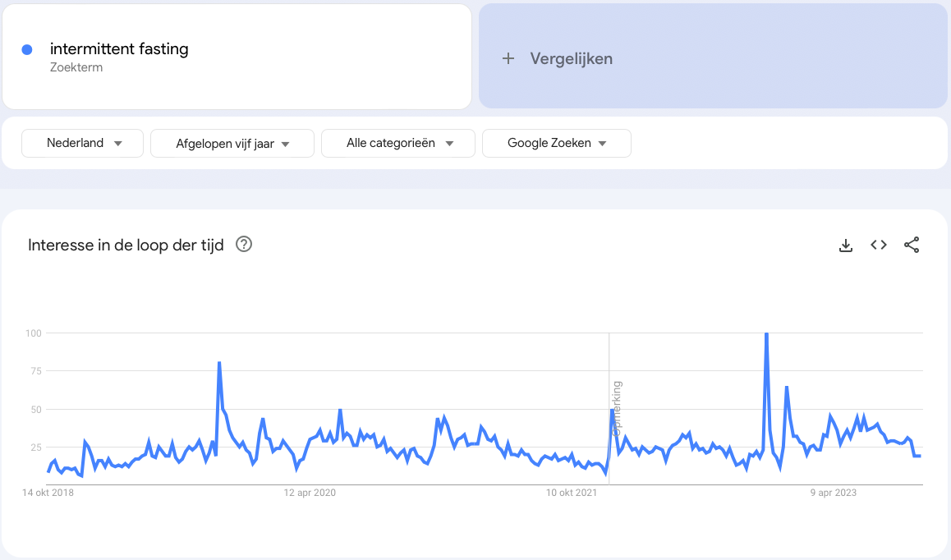
Task: Open the Nederland region dropdown
Action: tap(82, 143)
